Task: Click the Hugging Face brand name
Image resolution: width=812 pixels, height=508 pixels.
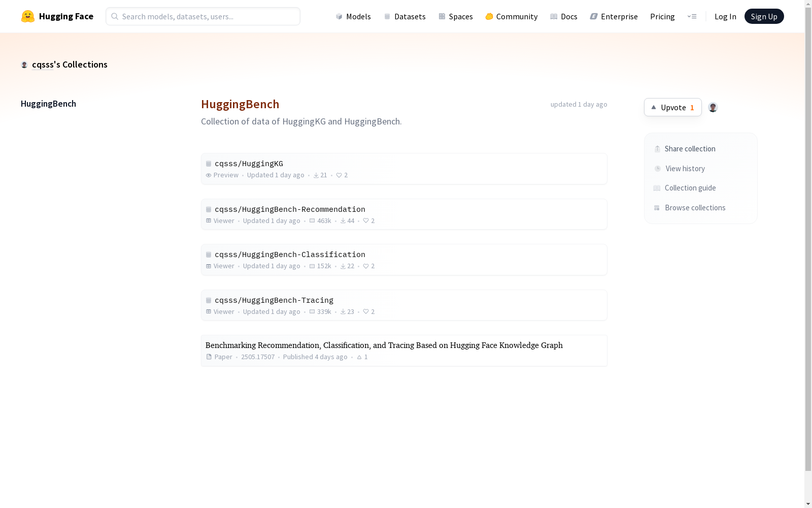Action: point(66,16)
